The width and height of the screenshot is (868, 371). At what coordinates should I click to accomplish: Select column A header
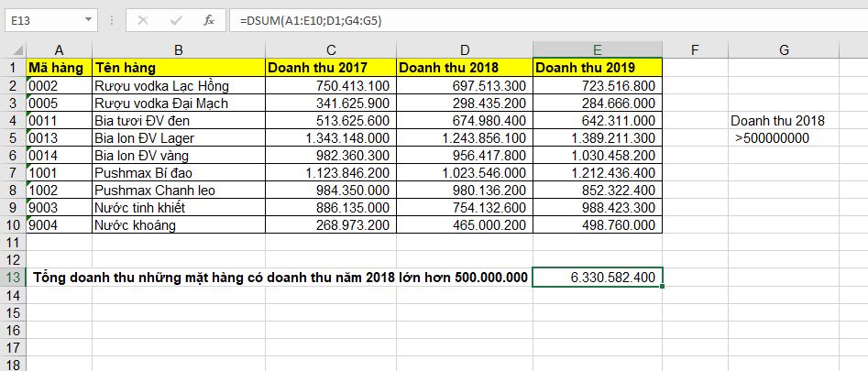coord(59,50)
